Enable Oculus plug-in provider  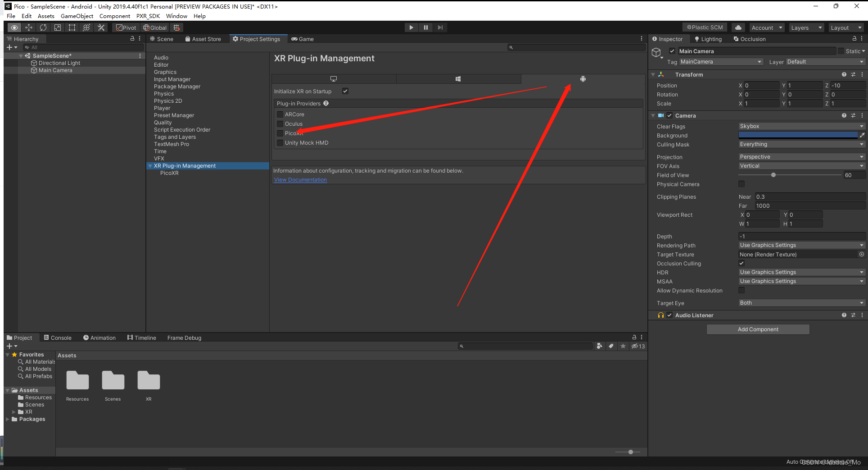tap(280, 124)
